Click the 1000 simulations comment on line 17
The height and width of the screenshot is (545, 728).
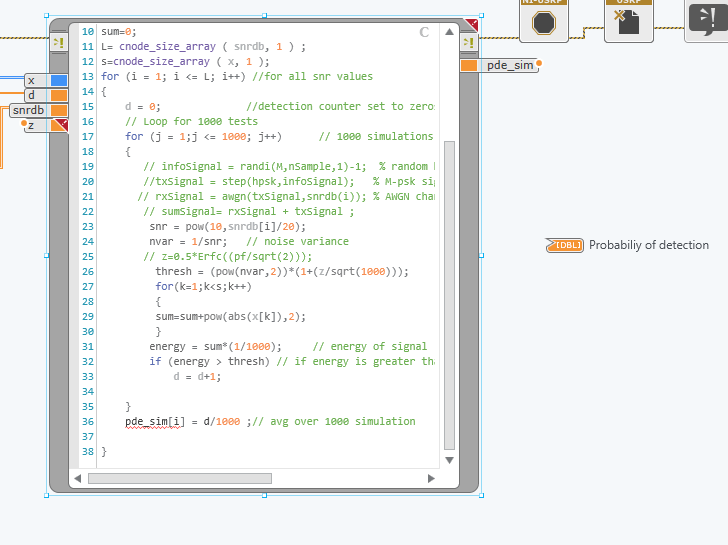(x=376, y=136)
